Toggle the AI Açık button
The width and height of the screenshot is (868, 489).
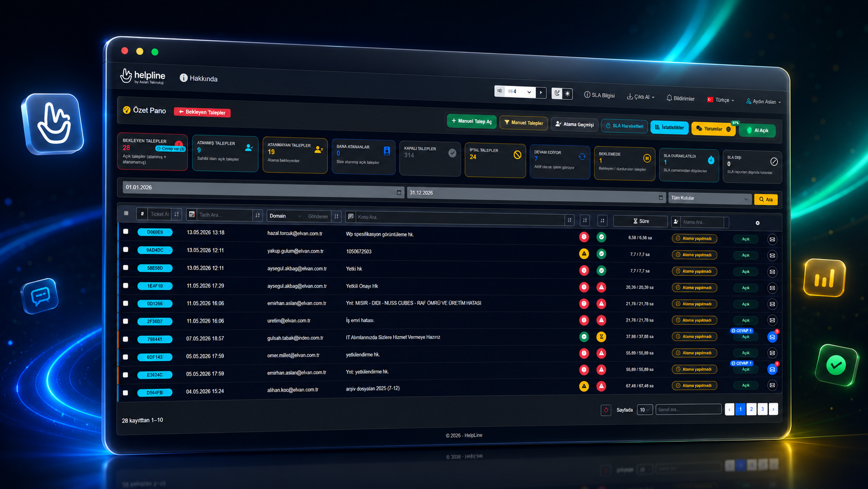[x=757, y=130]
